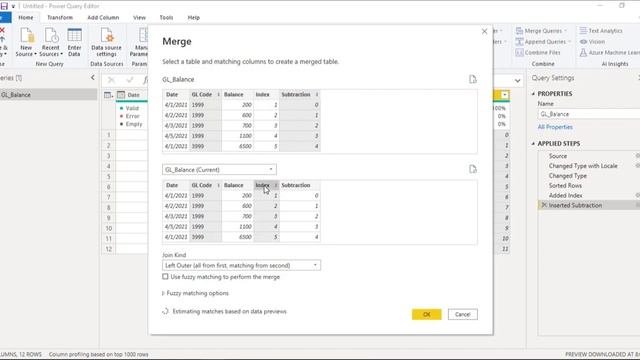Click the table icon in the grid corner
Image resolution: width=640 pixels, height=360 pixels.
click(x=108, y=95)
